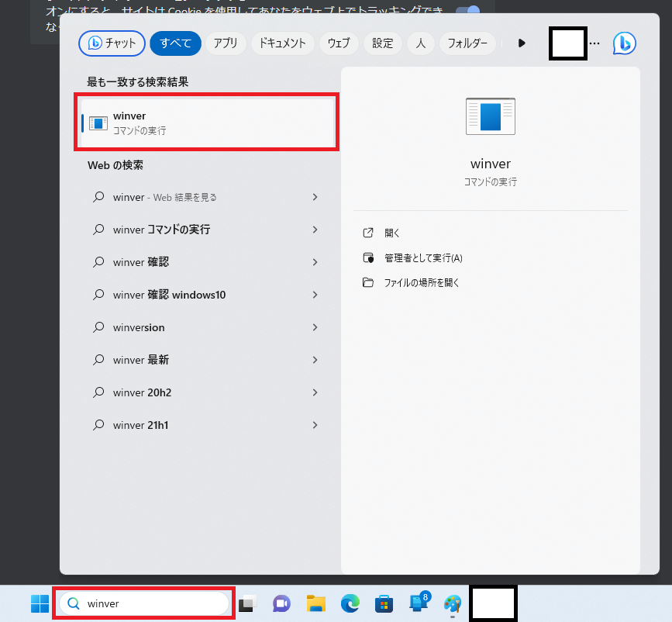Toggle the Cookie tracking switch in background
Image resolution: width=672 pixels, height=622 pixels.
(467, 12)
